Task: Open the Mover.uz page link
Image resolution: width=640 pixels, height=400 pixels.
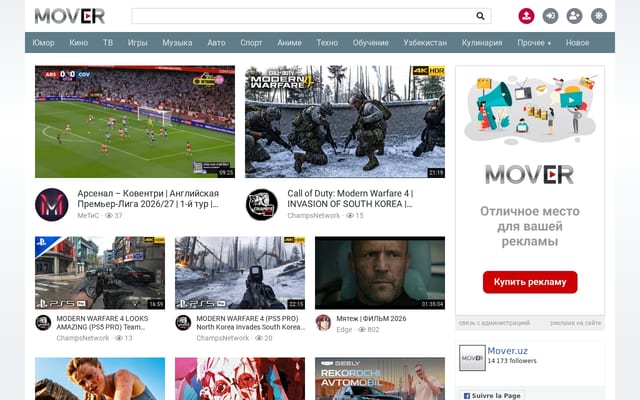Action: pos(507,351)
